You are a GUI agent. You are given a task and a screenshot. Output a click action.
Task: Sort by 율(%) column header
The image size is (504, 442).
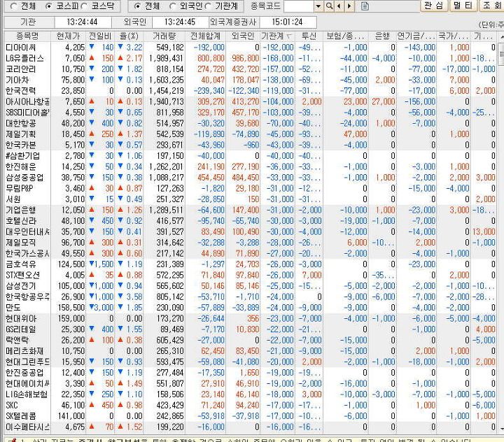129,36
